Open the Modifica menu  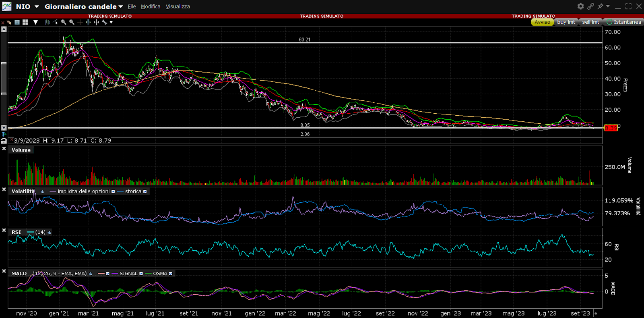click(x=151, y=6)
